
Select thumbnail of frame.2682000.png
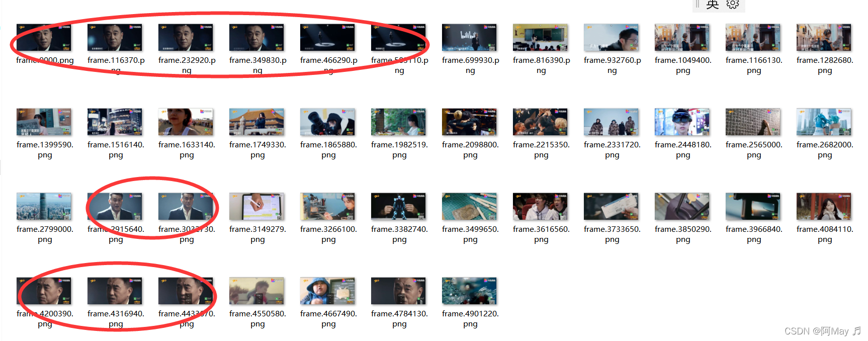[824, 122]
